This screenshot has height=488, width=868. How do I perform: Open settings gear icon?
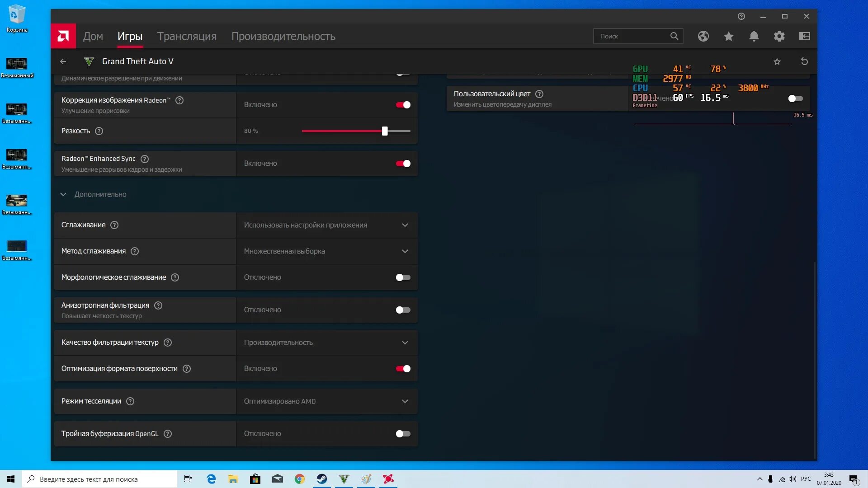[779, 36]
